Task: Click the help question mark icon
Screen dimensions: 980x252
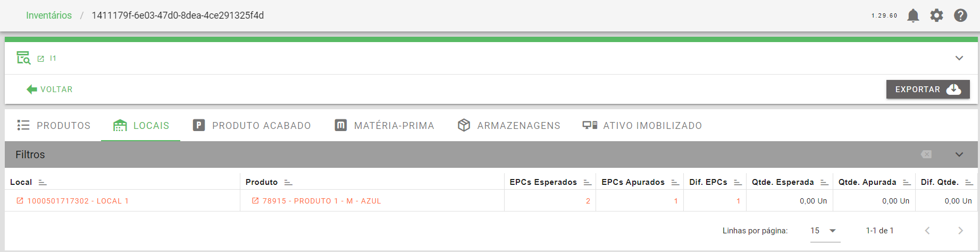Action: click(960, 15)
